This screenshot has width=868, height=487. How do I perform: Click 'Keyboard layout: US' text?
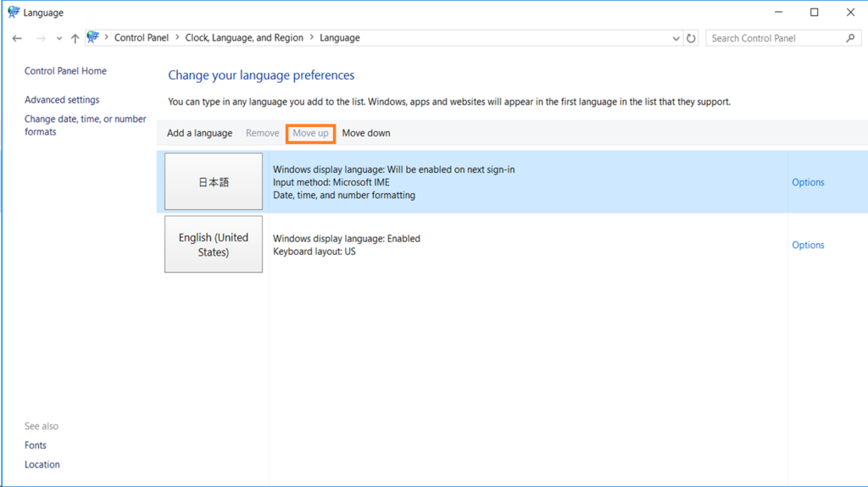314,252
